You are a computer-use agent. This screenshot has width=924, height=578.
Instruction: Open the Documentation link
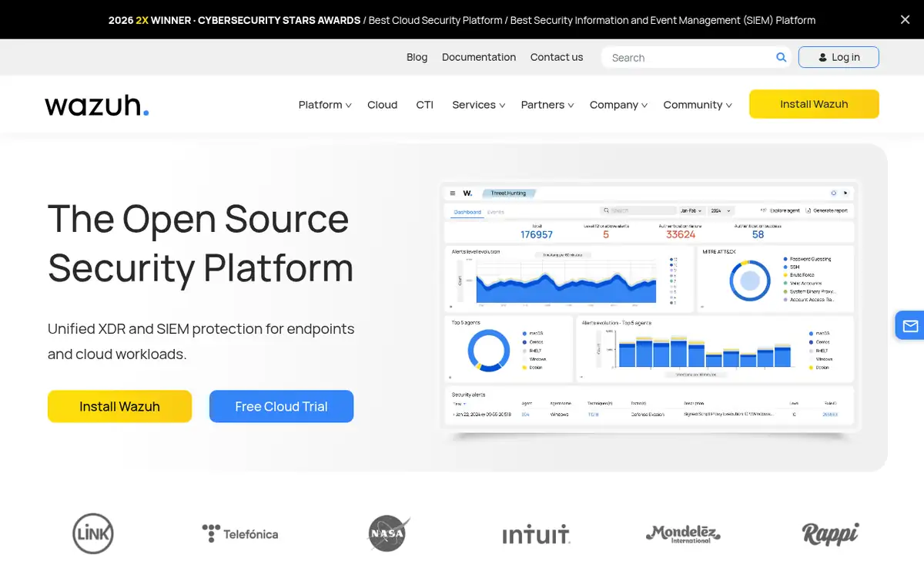[479, 57]
